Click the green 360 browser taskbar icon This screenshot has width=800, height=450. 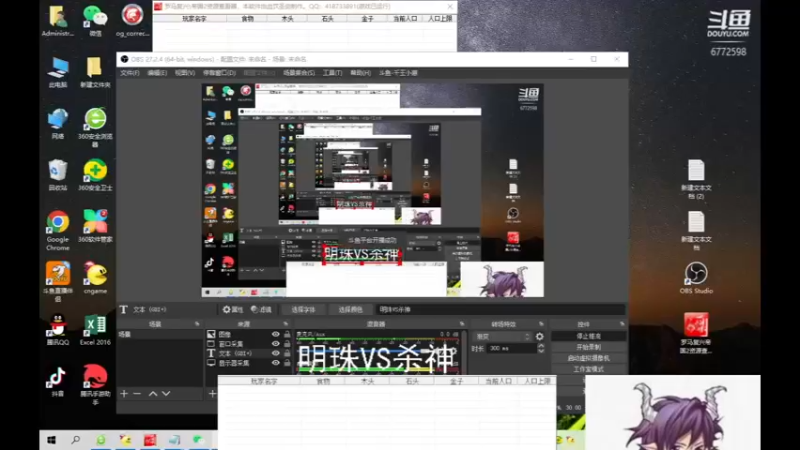(x=101, y=440)
